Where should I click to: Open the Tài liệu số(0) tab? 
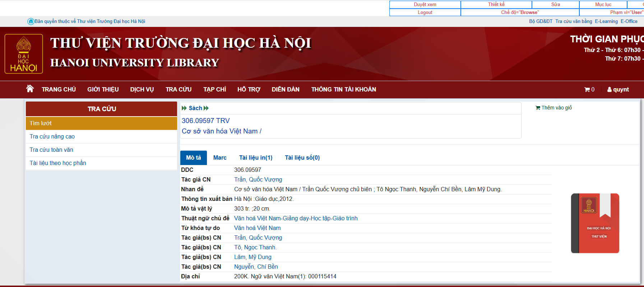(x=302, y=158)
